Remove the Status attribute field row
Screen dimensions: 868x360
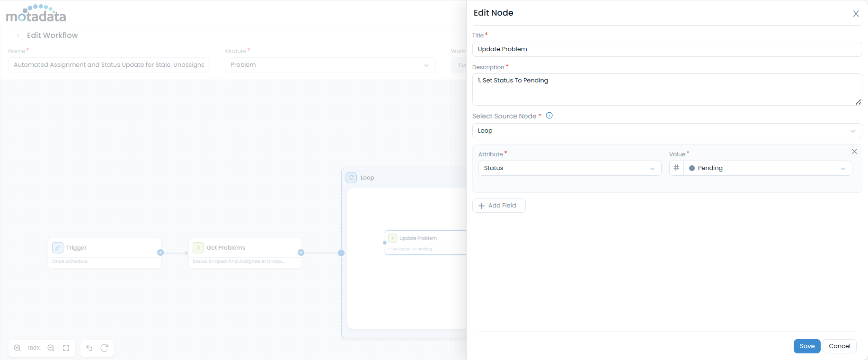point(854,152)
